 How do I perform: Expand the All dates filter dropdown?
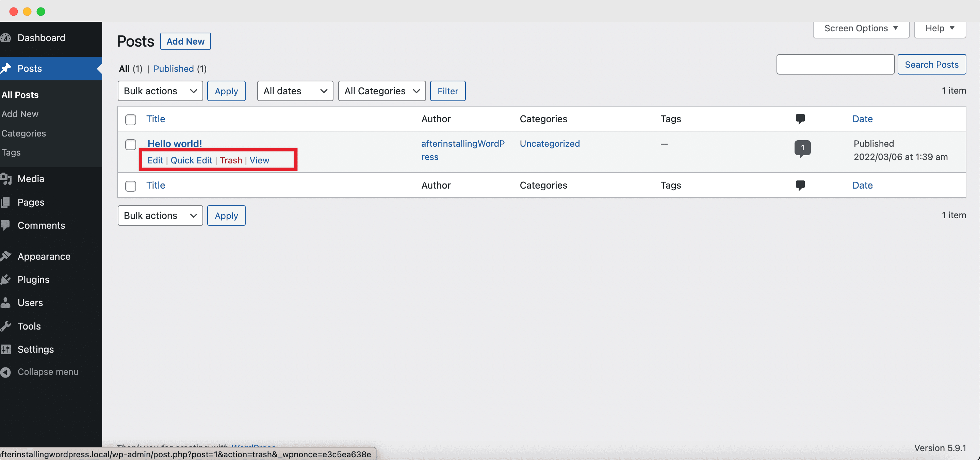tap(294, 91)
